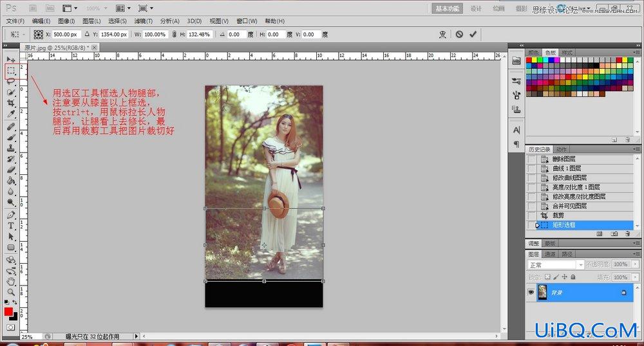Select the Eyedropper tool

coord(11,114)
